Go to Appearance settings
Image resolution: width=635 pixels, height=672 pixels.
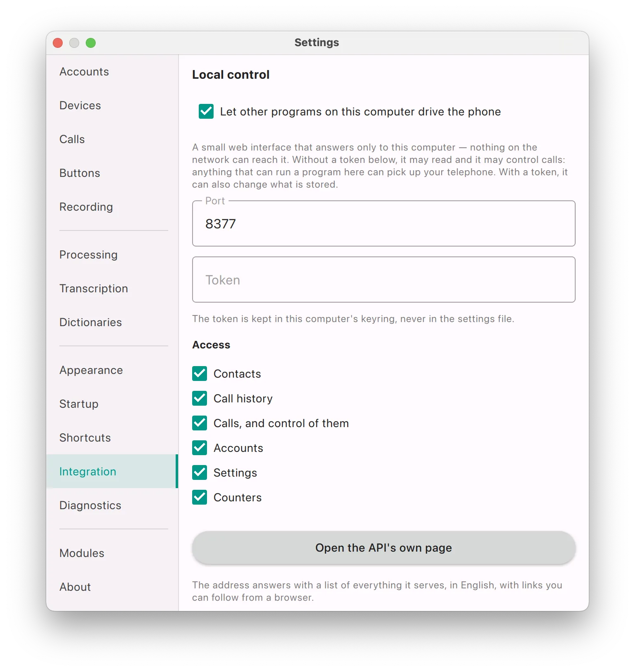click(112, 370)
